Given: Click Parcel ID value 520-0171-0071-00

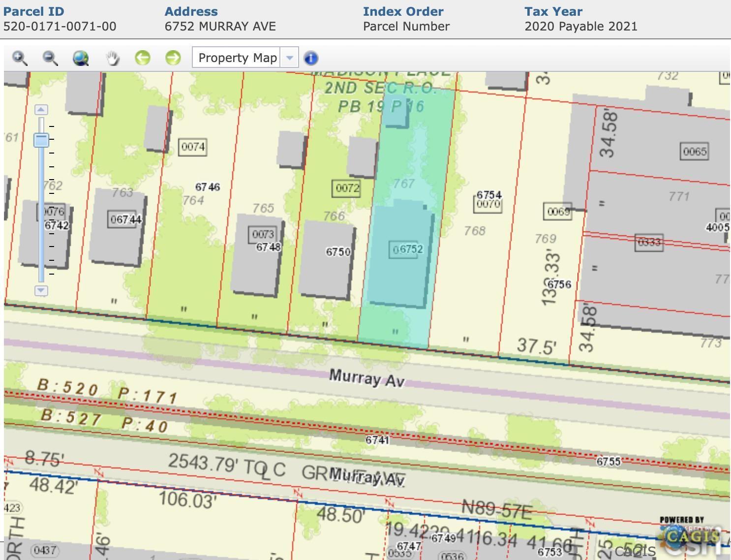Looking at the screenshot, I should point(60,27).
